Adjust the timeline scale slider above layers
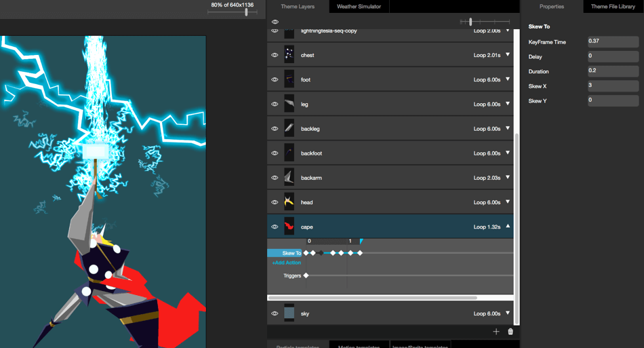The width and height of the screenshot is (644, 348). (x=470, y=21)
